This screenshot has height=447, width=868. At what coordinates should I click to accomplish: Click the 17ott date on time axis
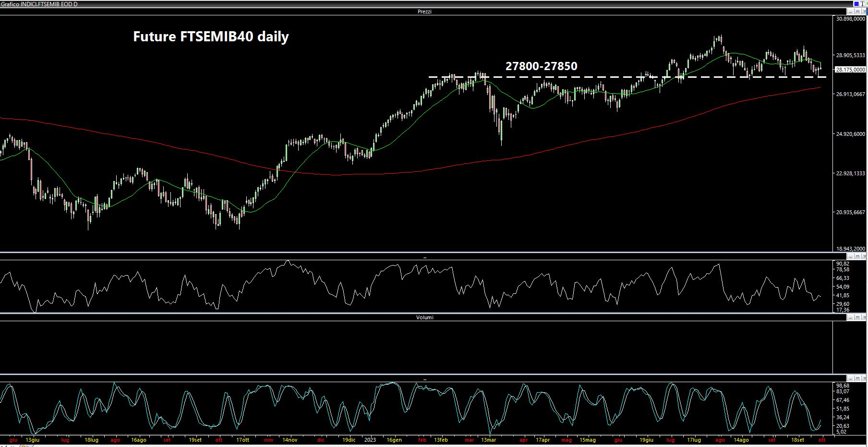[x=243, y=440]
